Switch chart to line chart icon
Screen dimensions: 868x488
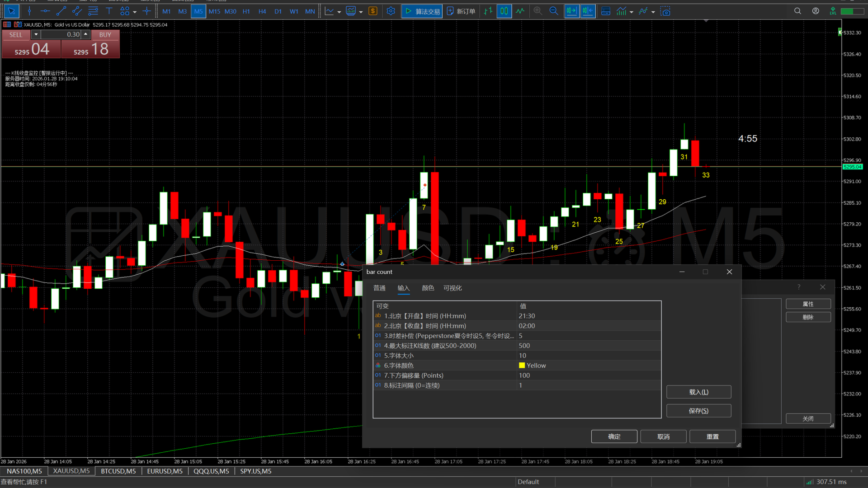coord(520,11)
